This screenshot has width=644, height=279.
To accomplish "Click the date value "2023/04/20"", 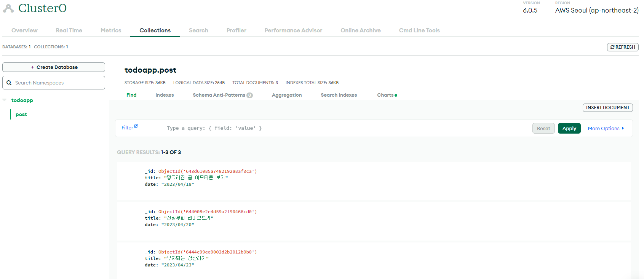I will (178, 225).
